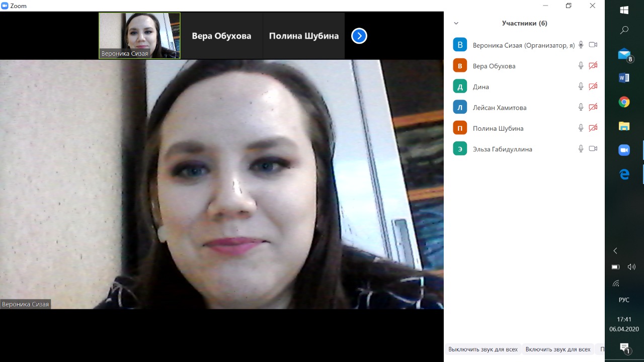Viewport: 644px width, 362px height.
Task: Select the Вера Обухова video tile
Action: (x=221, y=36)
